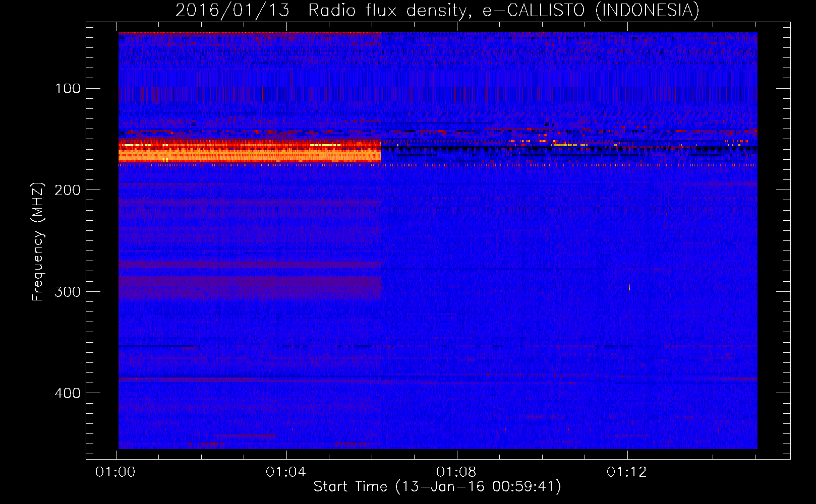Click the '300' frequency tick label
The height and width of the screenshot is (504, 816).
click(68, 292)
